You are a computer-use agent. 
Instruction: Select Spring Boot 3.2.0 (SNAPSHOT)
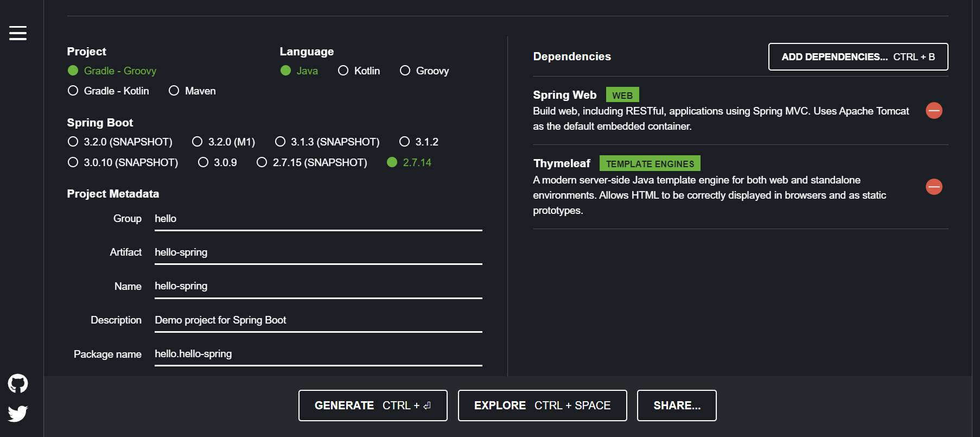[x=120, y=142]
